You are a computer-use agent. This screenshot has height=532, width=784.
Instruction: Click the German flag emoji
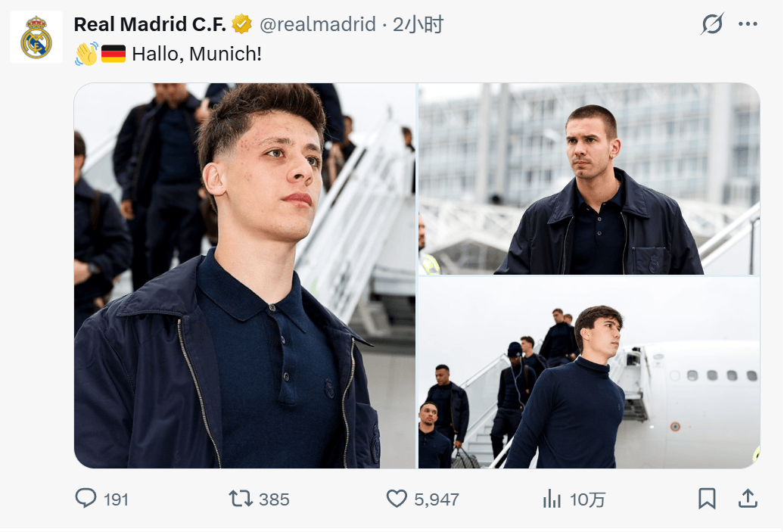pyautogui.click(x=114, y=54)
